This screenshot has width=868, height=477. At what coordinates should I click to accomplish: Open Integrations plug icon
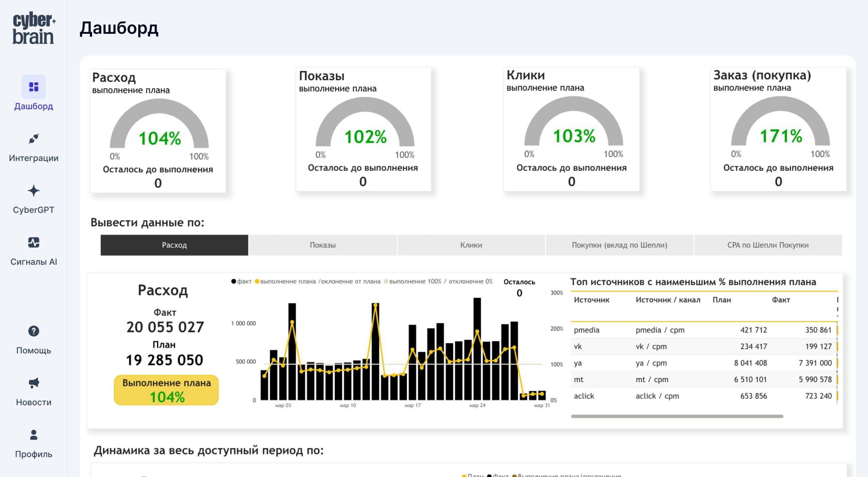pyautogui.click(x=34, y=139)
